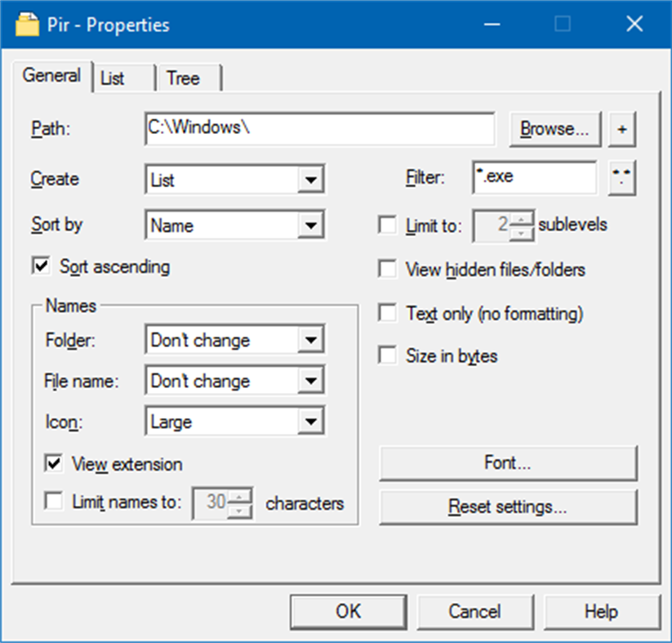Check the Limit to sublevels option
Viewport: 672px width, 643px height.
(388, 226)
